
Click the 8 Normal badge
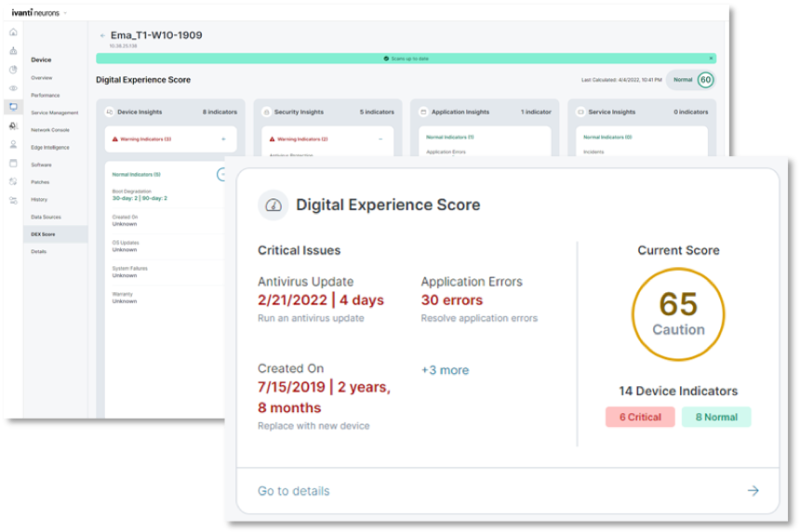(x=716, y=417)
